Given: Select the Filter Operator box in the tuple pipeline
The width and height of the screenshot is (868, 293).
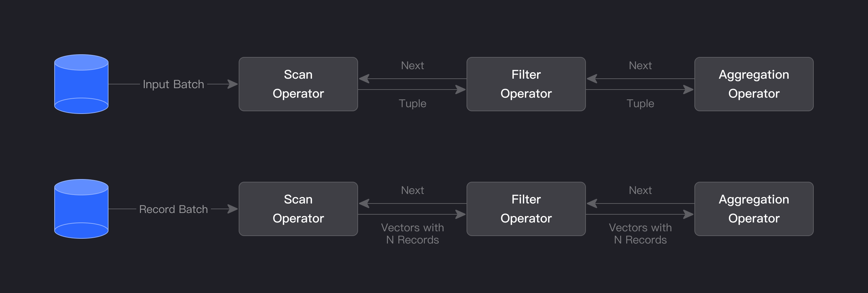Looking at the screenshot, I should pos(526,84).
